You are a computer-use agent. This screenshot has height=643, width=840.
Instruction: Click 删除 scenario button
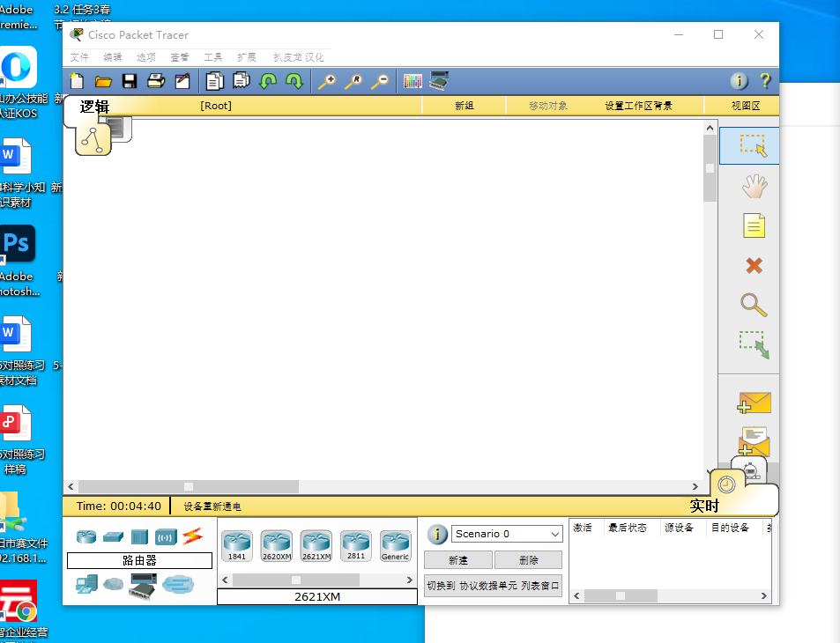click(x=528, y=560)
